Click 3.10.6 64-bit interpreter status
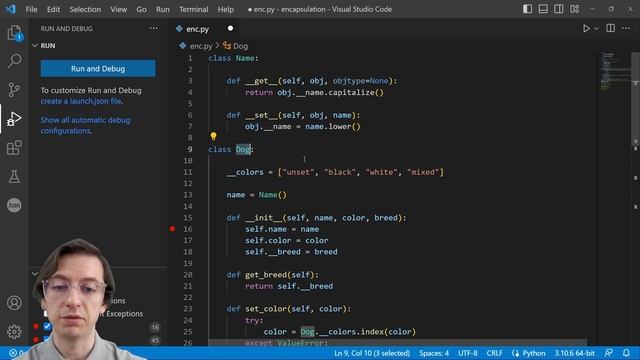The image size is (640, 360). (574, 353)
